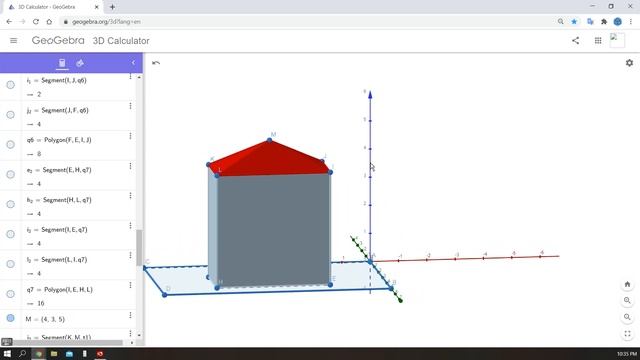Viewport: 640px width, 360px height.
Task: Open more options for Segment(H, L, q7)
Action: coord(130,196)
